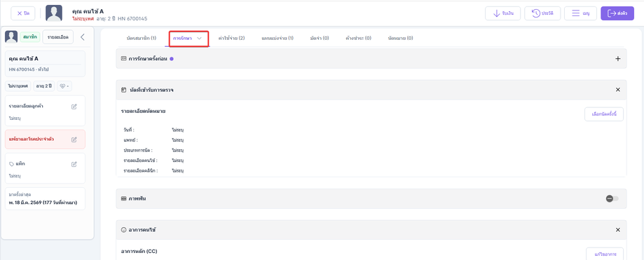Collapse the sidebar with the left chevron
This screenshot has width=644, height=260.
pyautogui.click(x=82, y=37)
